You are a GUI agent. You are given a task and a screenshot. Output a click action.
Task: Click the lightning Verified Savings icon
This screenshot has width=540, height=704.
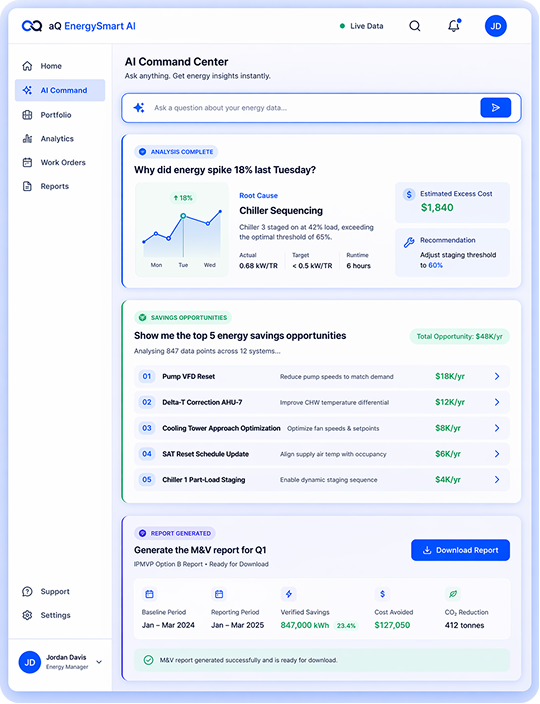point(289,594)
